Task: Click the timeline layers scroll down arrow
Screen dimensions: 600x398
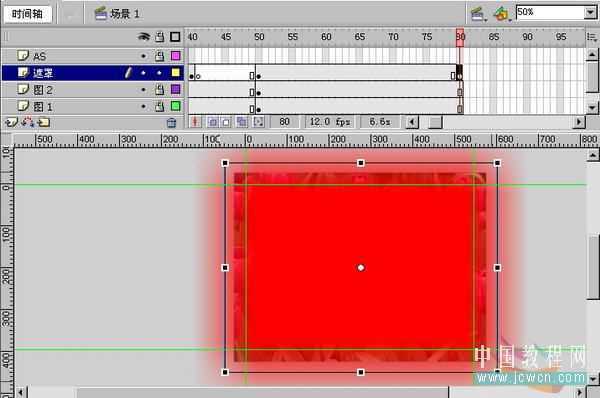Action: pos(592,108)
